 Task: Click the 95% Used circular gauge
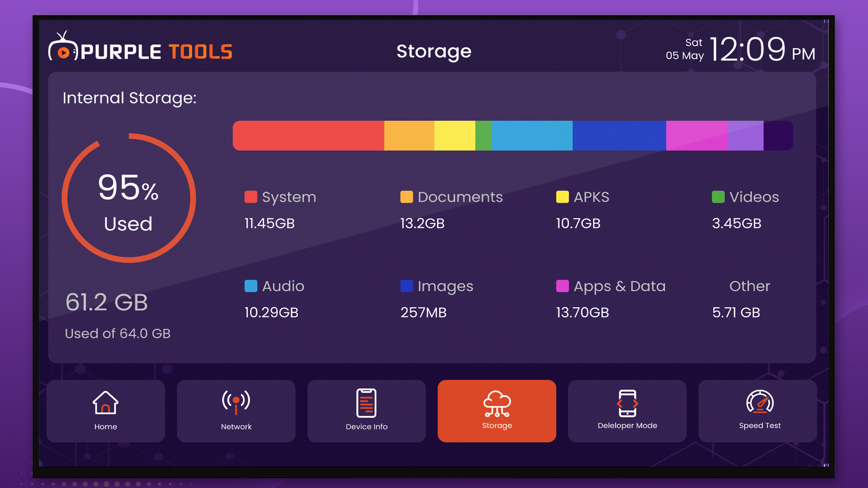pyautogui.click(x=129, y=198)
